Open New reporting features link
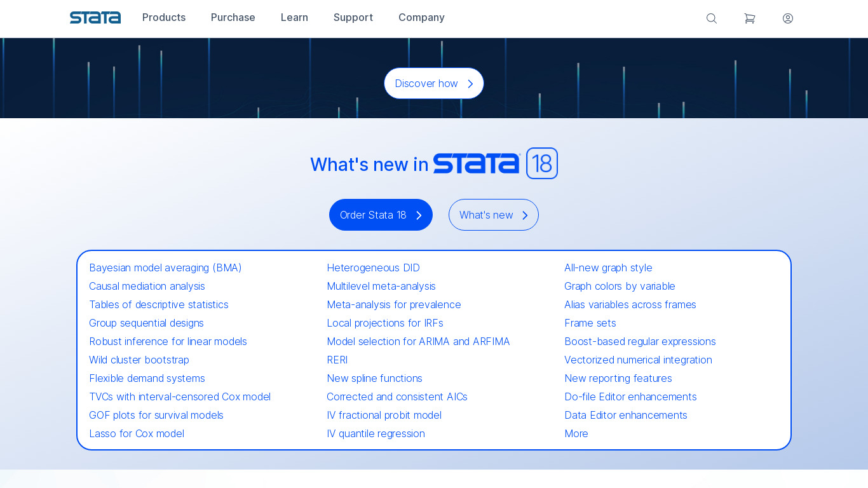Image resolution: width=868 pixels, height=488 pixels. pos(618,379)
